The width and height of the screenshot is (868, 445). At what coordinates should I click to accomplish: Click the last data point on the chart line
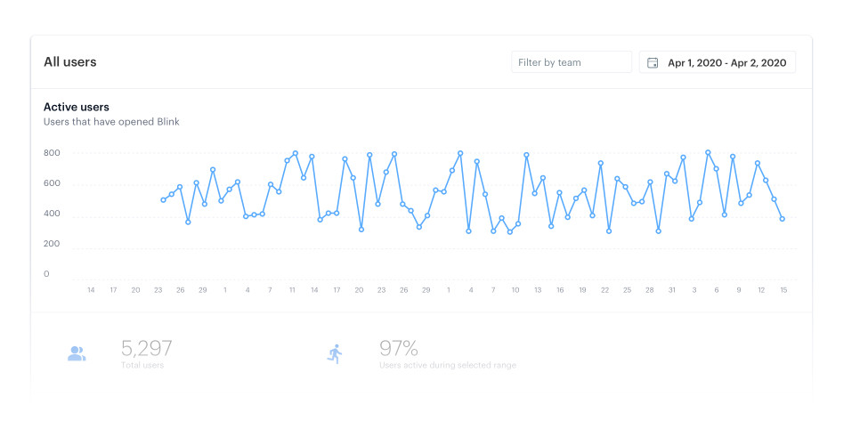(x=783, y=219)
